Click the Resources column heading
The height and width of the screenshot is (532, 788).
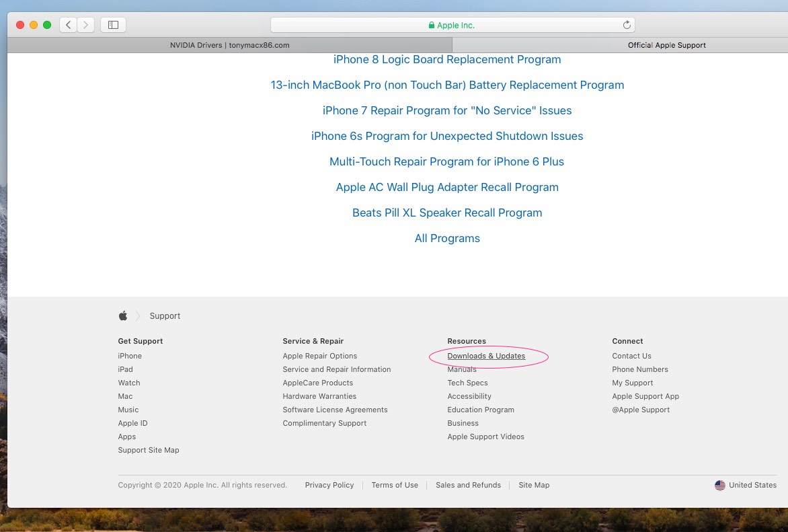coord(467,341)
